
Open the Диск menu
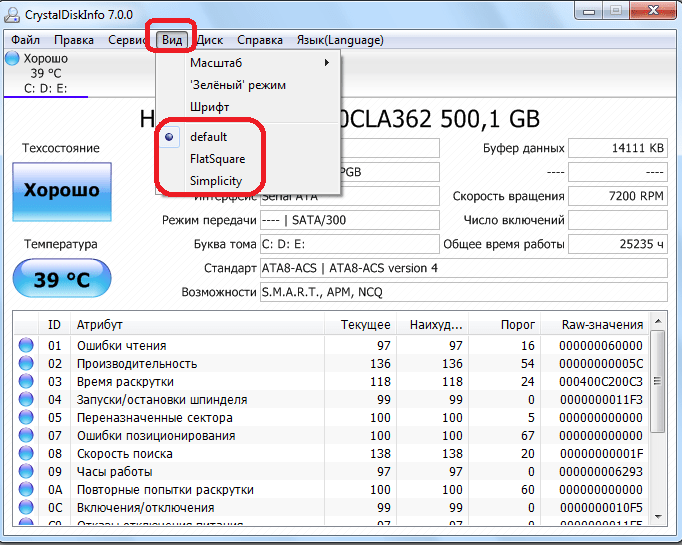[210, 40]
